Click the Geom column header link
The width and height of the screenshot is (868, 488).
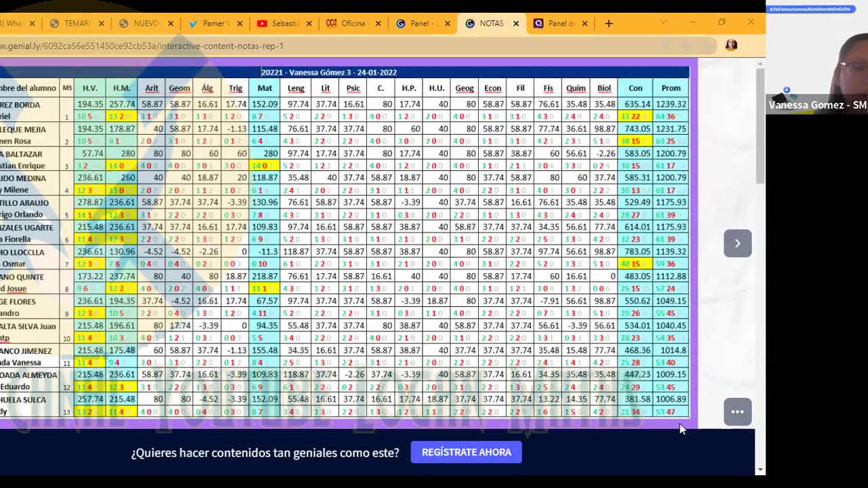pyautogui.click(x=179, y=88)
